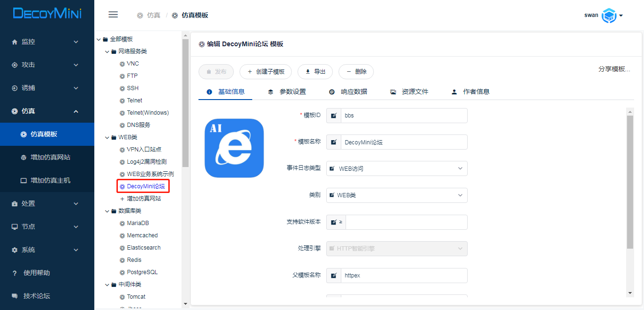Viewport: 644px width, 310px height.
Task: Click the edit icon beside 模板ID field
Action: coord(334,116)
